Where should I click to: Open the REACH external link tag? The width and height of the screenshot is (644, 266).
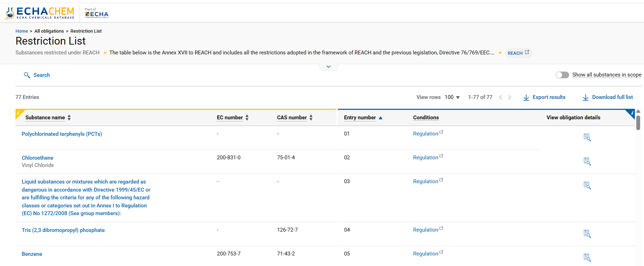coord(518,53)
